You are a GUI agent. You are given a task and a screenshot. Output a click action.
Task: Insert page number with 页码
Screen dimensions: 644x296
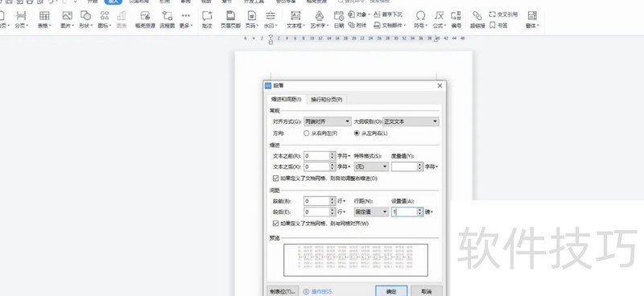pos(251,19)
